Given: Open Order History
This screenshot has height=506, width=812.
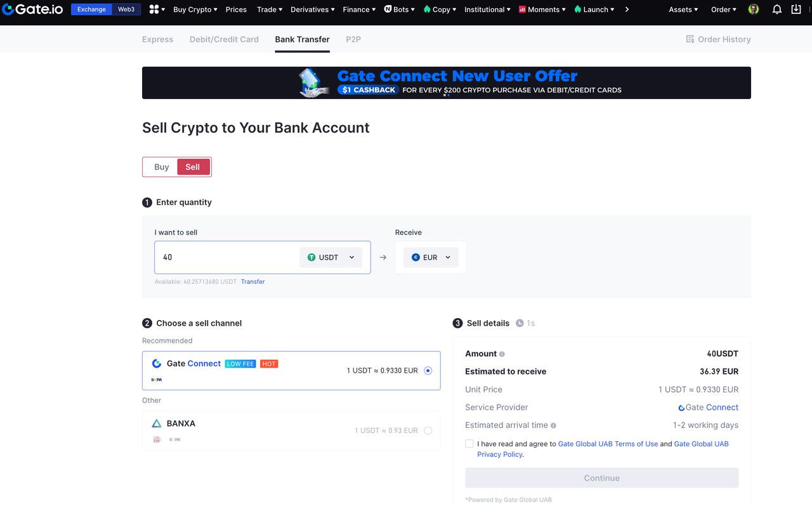Looking at the screenshot, I should [x=718, y=39].
